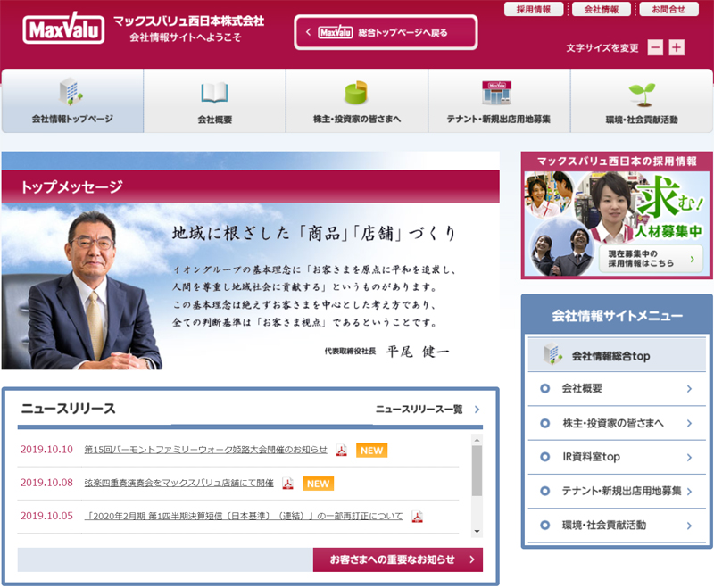
Task: Click the 会社情報サイトメニュー heading
Action: pos(617,315)
